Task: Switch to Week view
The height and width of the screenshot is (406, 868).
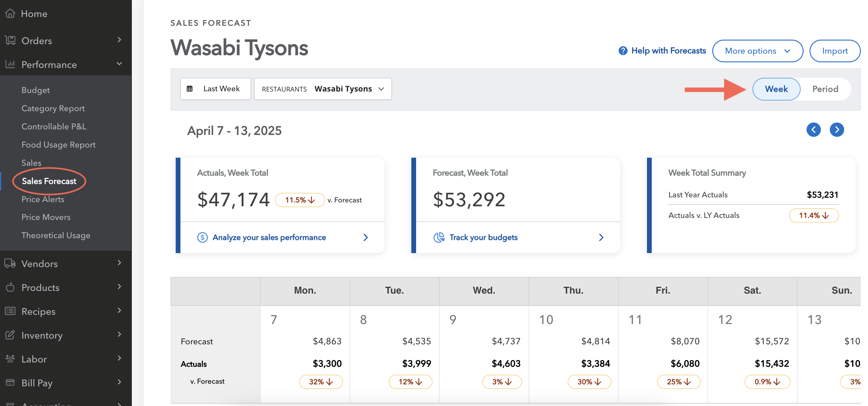Action: pyautogui.click(x=776, y=89)
